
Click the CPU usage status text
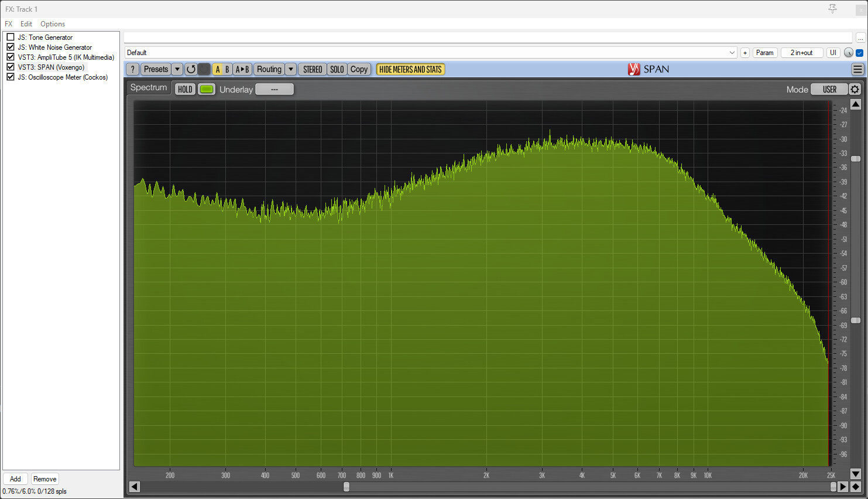(x=35, y=491)
